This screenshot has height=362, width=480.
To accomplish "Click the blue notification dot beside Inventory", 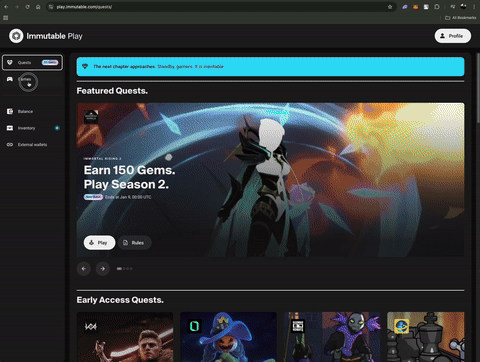I will [x=57, y=128].
